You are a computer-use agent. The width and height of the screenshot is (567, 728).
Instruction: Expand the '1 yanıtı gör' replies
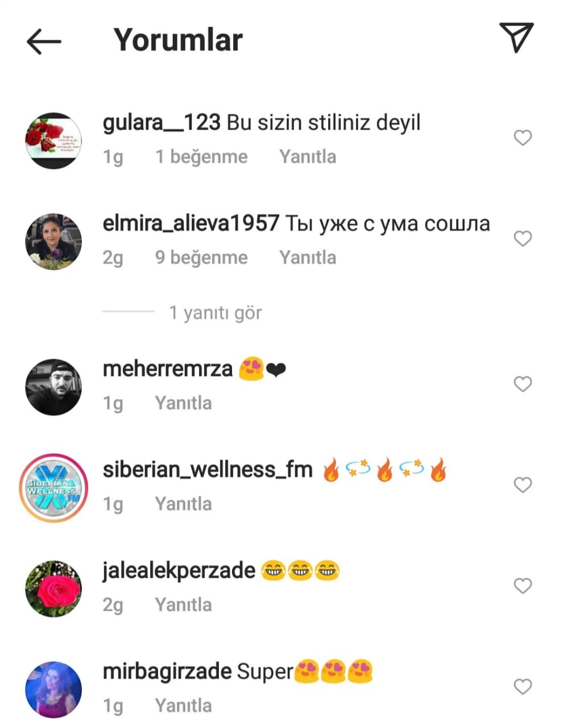(x=216, y=313)
